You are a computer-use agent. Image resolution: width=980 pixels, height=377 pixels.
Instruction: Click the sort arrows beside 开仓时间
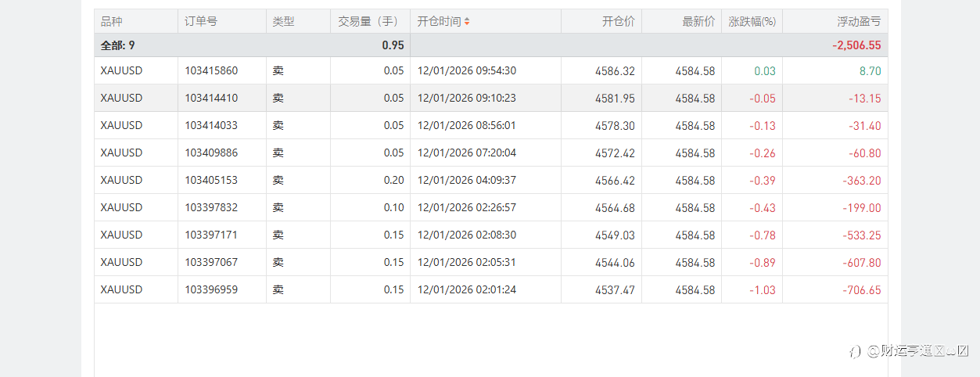(x=467, y=22)
